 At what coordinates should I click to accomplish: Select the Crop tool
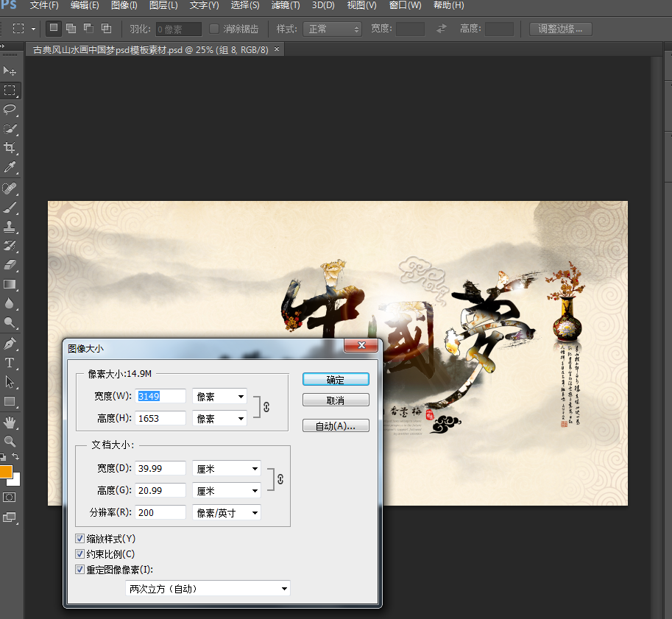[x=10, y=148]
